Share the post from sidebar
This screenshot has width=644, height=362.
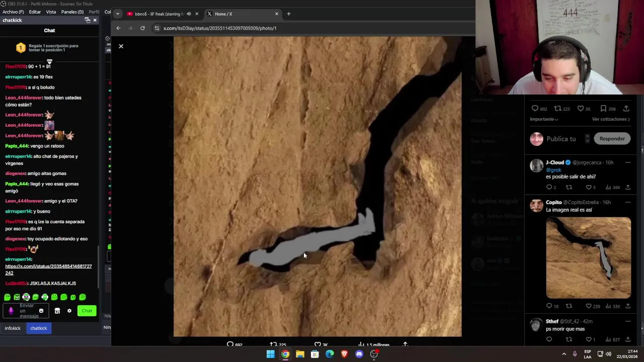[x=626, y=109]
